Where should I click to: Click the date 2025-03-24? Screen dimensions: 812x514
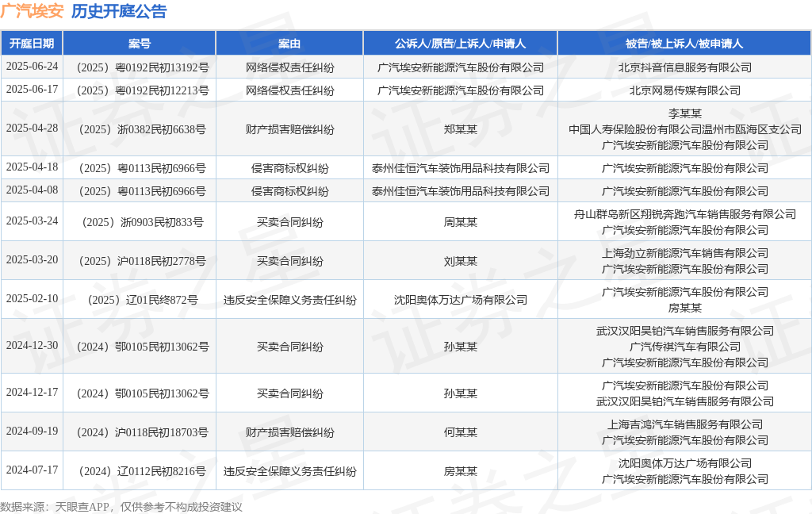(x=32, y=221)
